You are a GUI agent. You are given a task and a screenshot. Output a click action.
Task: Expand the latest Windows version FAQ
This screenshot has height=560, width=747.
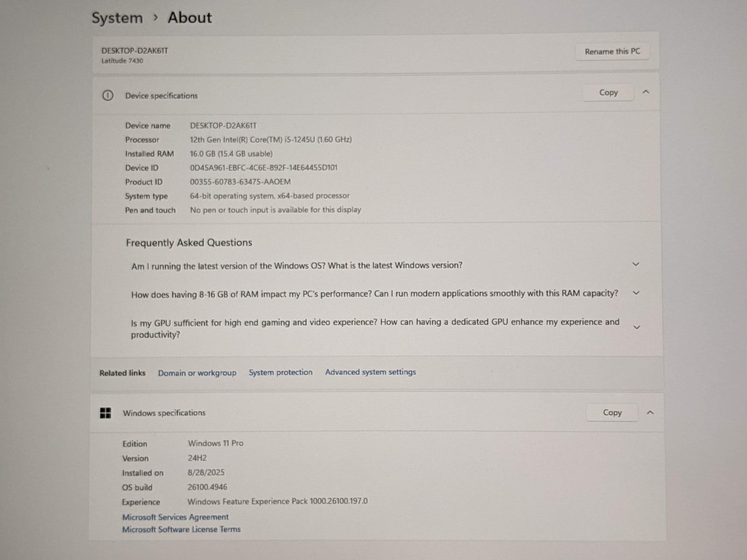(635, 264)
